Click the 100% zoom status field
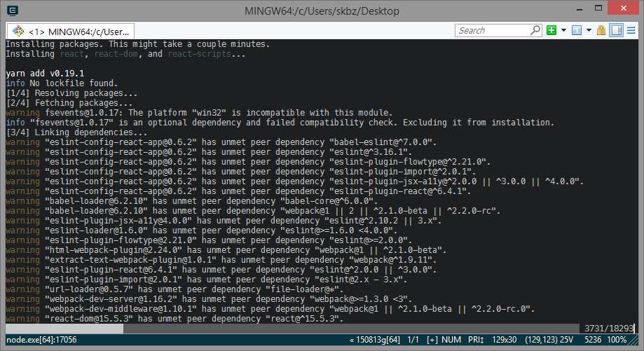Image resolution: width=644 pixels, height=351 pixels. 617,340
